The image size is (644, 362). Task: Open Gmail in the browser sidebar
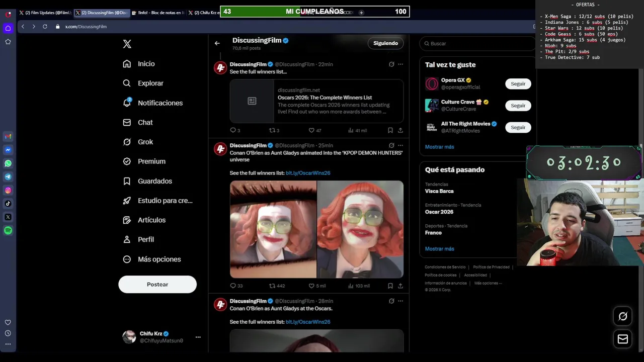coord(8,136)
